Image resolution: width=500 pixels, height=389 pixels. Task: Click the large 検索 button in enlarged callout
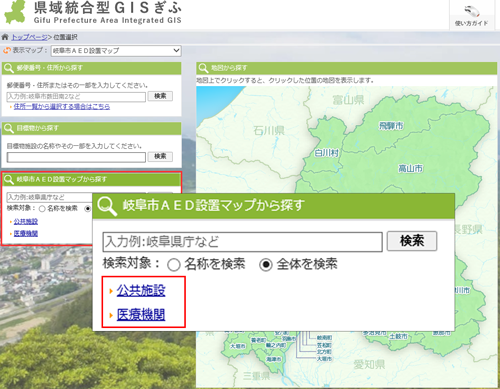pyautogui.click(x=412, y=241)
